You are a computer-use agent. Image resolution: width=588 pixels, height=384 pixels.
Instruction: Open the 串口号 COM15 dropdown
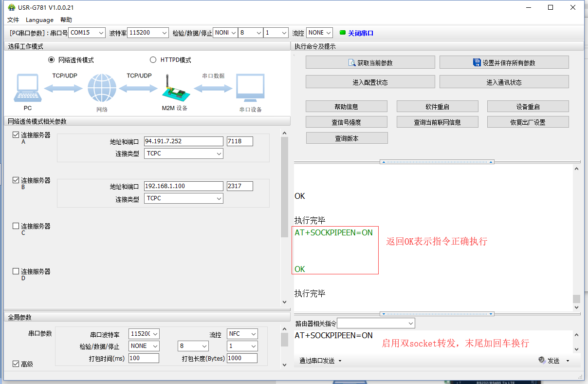(x=87, y=33)
